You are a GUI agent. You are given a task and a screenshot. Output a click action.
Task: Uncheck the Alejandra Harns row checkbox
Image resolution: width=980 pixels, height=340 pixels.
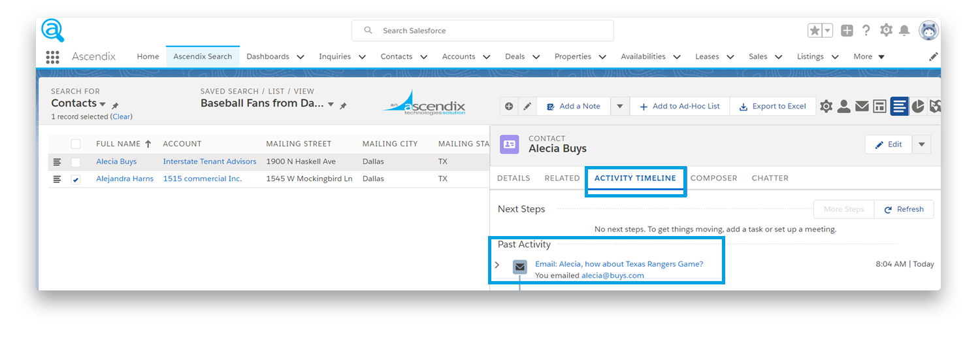[76, 179]
